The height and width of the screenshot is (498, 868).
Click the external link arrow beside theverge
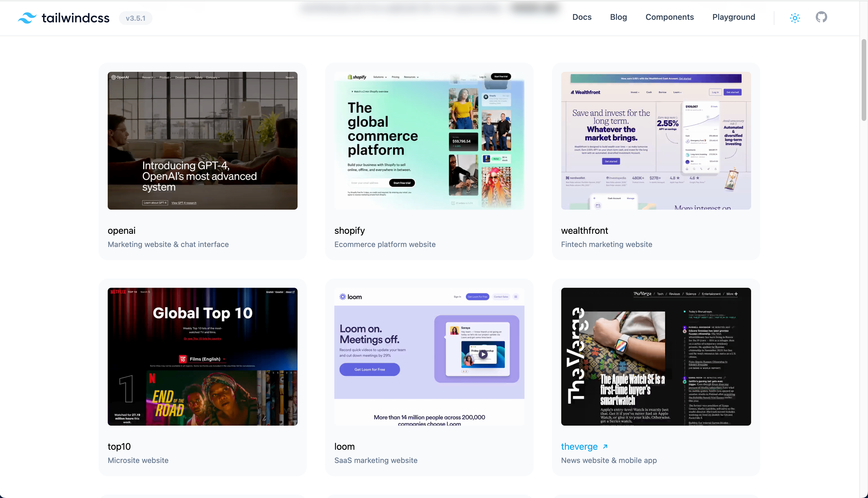605,447
